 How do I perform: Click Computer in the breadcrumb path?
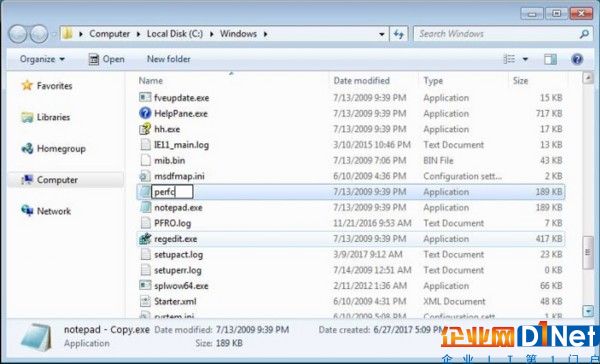[x=109, y=34]
